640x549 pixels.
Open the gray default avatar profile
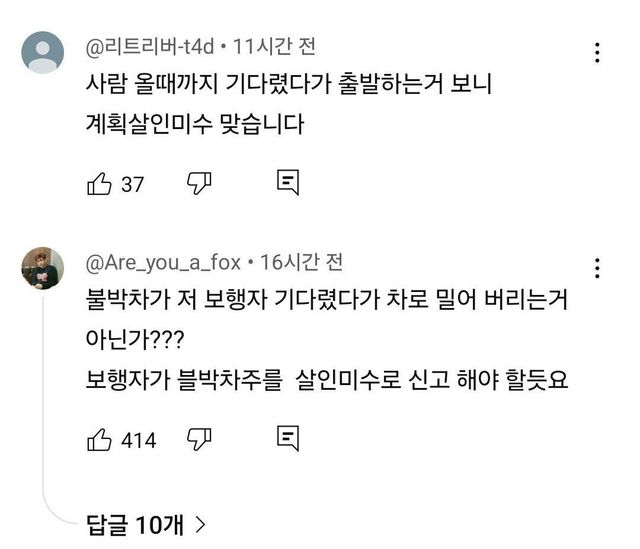[x=43, y=51]
